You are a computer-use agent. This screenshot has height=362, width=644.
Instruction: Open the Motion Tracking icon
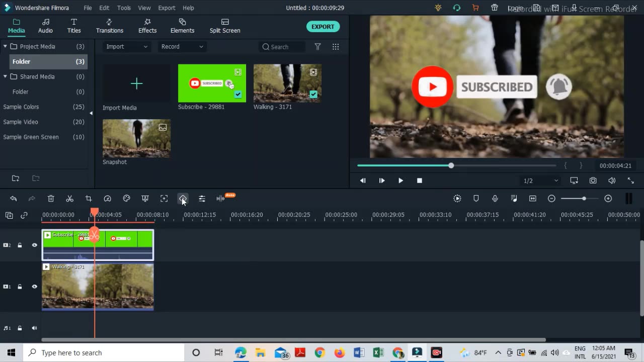tap(164, 199)
